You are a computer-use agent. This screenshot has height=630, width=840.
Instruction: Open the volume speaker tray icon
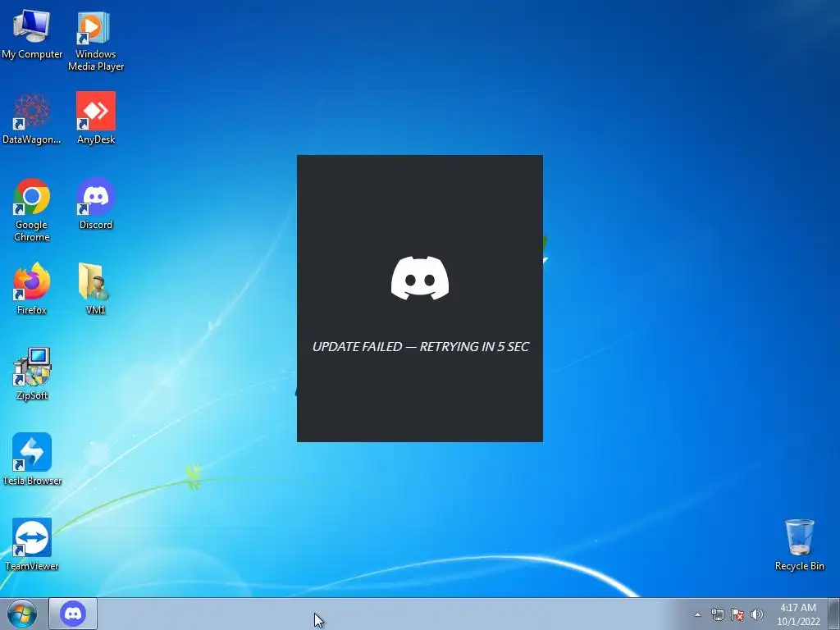[757, 614]
